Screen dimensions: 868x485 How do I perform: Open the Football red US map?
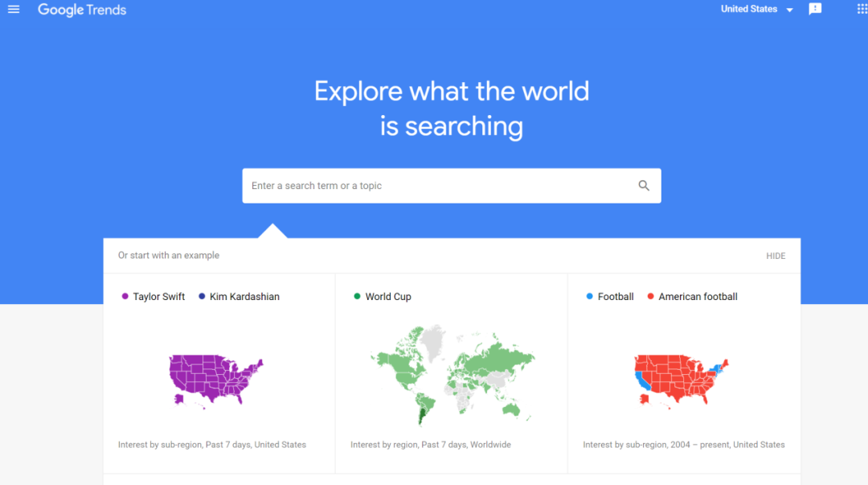680,380
